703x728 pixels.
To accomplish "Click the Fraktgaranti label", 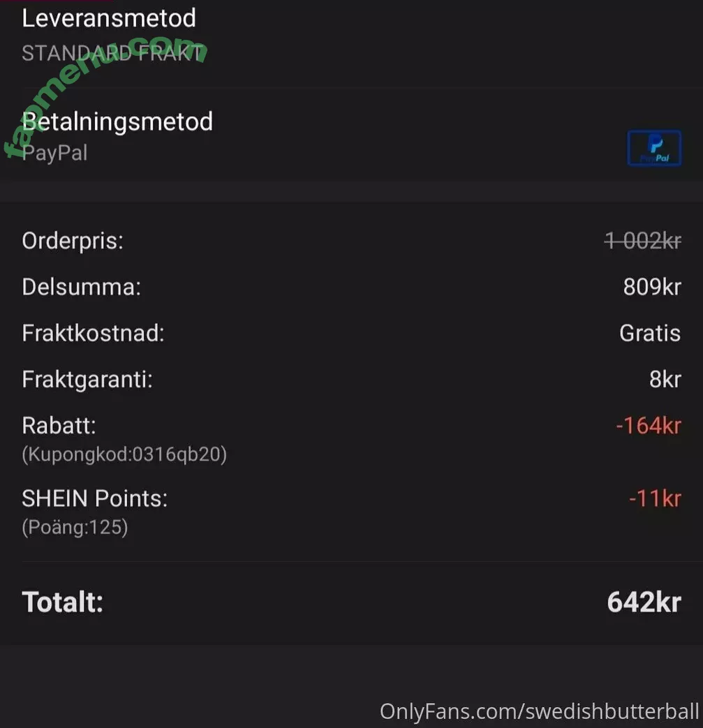I will pyautogui.click(x=87, y=379).
